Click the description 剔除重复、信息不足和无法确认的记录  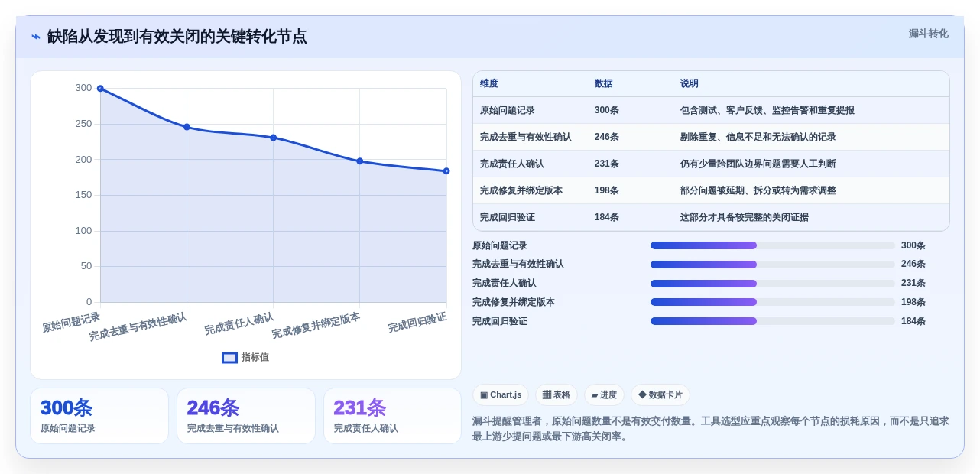pyautogui.click(x=758, y=137)
